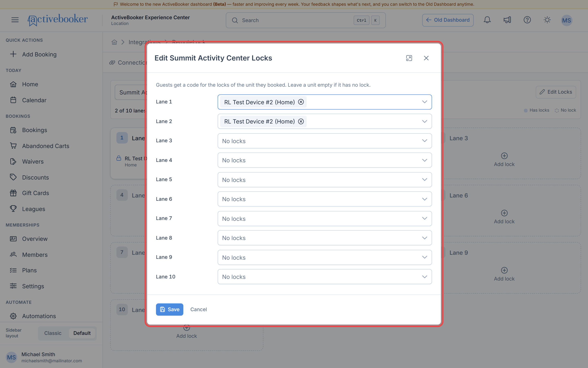Select Classic sidebar layout

click(x=53, y=333)
